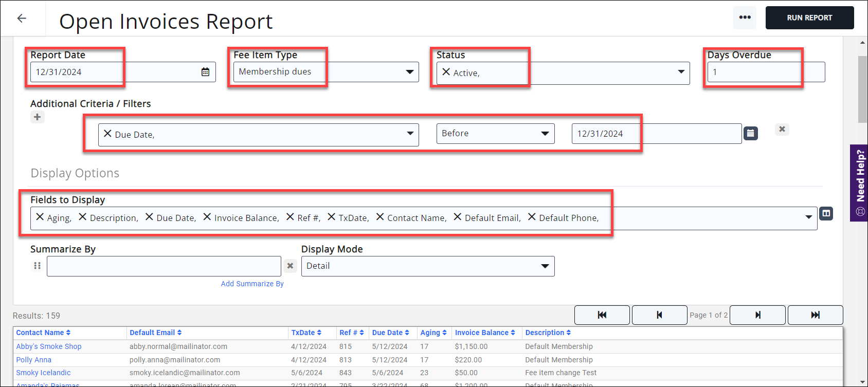Viewport: 868px width, 387px height.
Task: Remove the Due Date filter row
Action: (782, 130)
